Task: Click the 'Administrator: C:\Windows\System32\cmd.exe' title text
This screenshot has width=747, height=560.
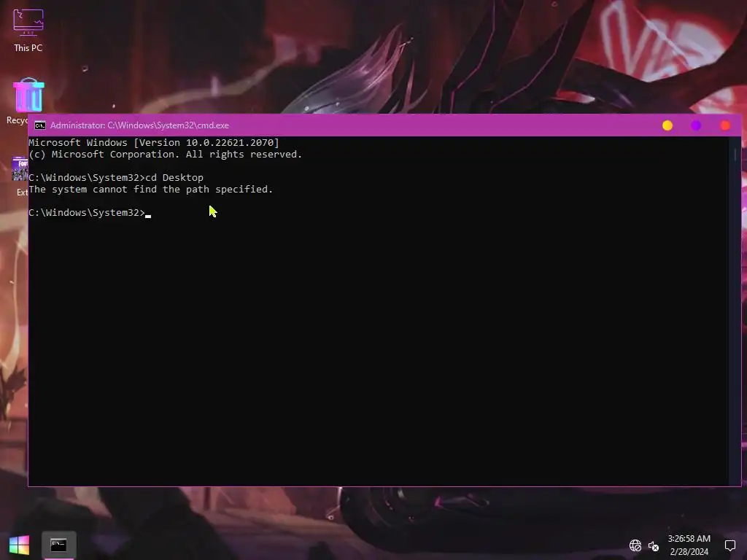Action: (x=139, y=125)
